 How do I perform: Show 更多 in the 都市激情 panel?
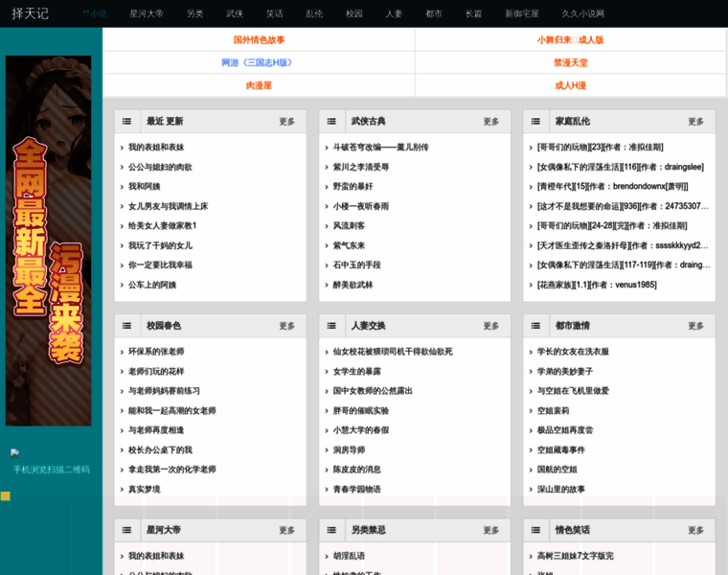[x=695, y=326]
